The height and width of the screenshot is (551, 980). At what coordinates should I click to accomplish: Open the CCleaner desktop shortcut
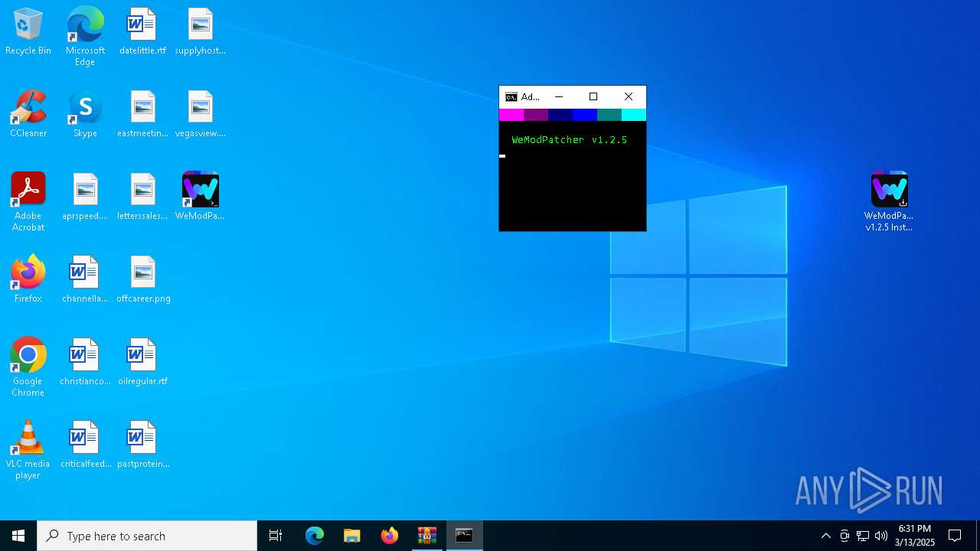point(28,115)
